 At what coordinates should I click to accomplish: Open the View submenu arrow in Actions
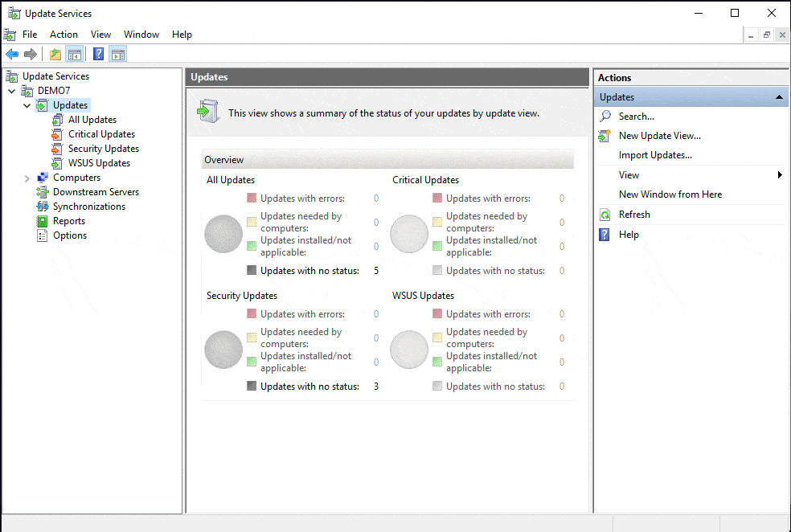click(x=779, y=175)
